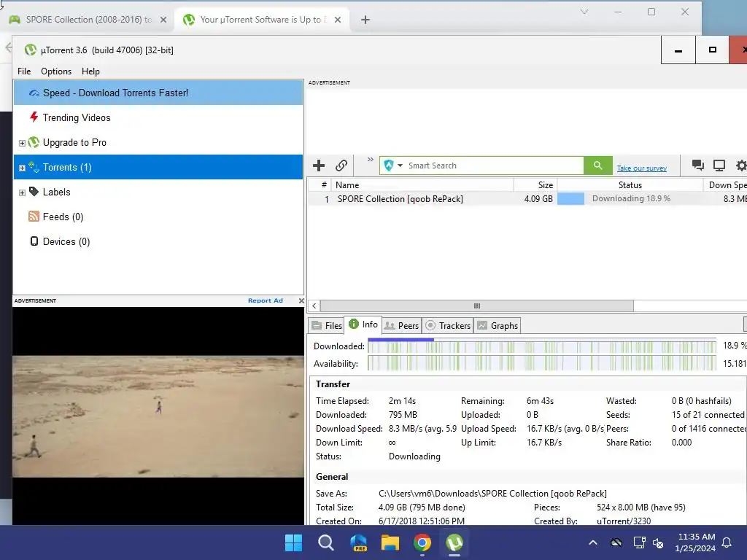This screenshot has height=560, width=747.
Task: Close the uTorrent Software browser tab
Action: click(337, 20)
